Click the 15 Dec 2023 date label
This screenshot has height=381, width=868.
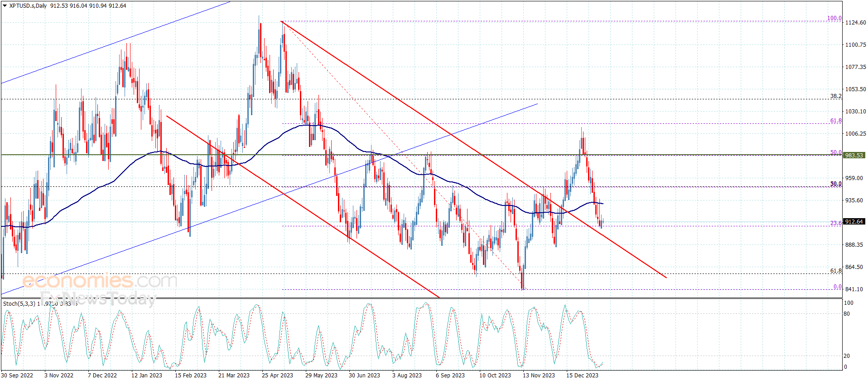coord(582,375)
